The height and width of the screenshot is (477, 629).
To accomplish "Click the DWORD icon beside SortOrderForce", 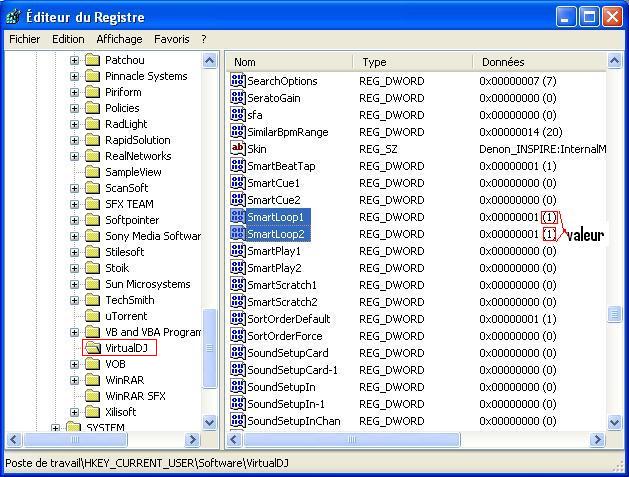I will (237, 335).
